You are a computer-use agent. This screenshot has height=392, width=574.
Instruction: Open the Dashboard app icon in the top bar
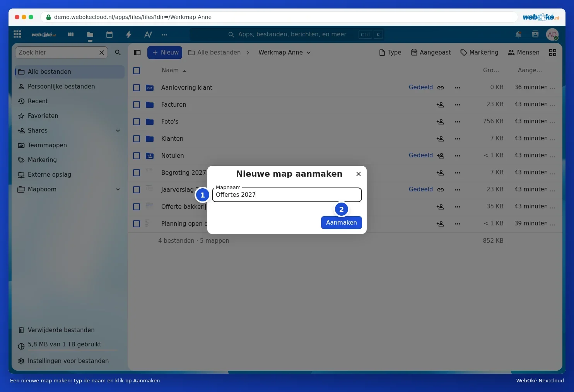click(x=71, y=34)
